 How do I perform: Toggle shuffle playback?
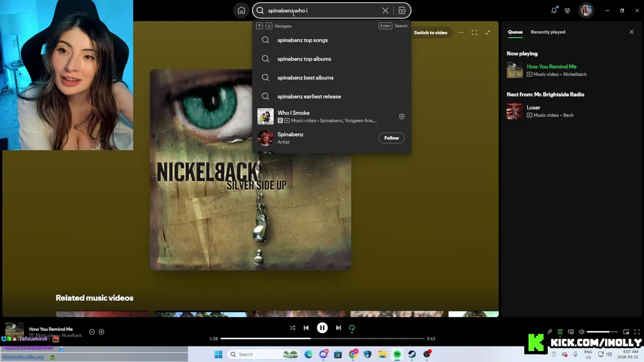292,328
